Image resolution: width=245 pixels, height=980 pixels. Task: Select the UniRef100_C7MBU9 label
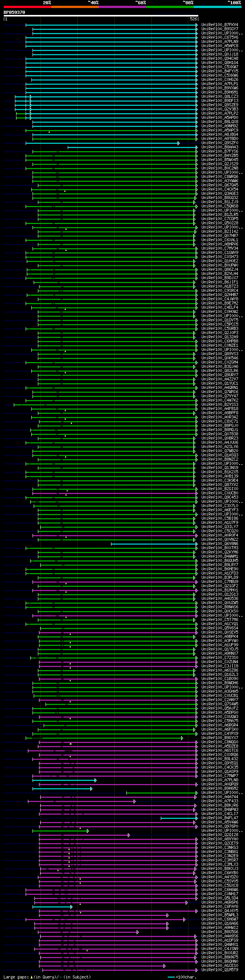[220, 582]
